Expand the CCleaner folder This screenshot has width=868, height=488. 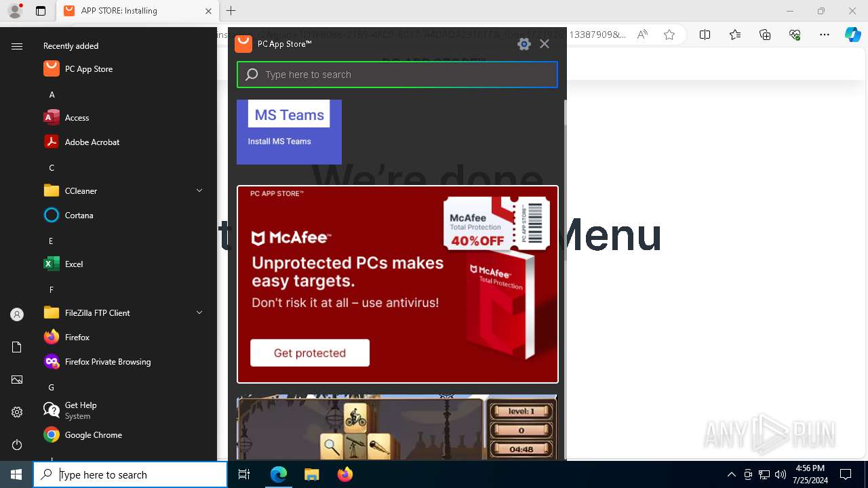(x=199, y=191)
